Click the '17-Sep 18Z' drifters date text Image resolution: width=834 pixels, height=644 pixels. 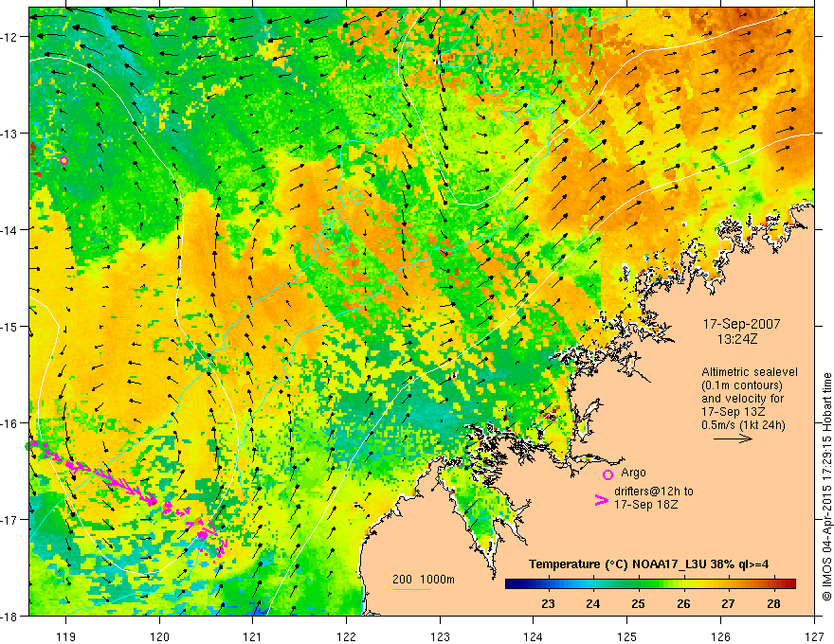point(645,505)
